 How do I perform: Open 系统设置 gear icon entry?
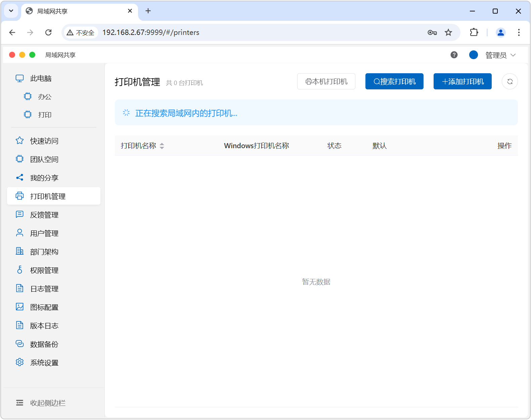pos(20,362)
